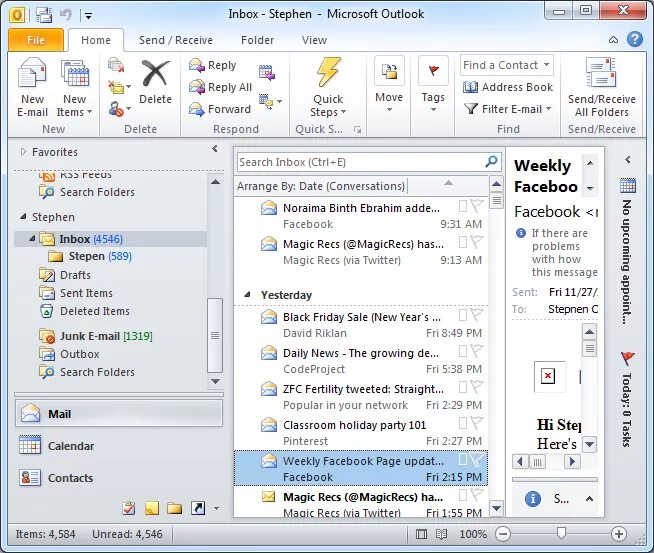Open the Junk options dropdown

119,109
